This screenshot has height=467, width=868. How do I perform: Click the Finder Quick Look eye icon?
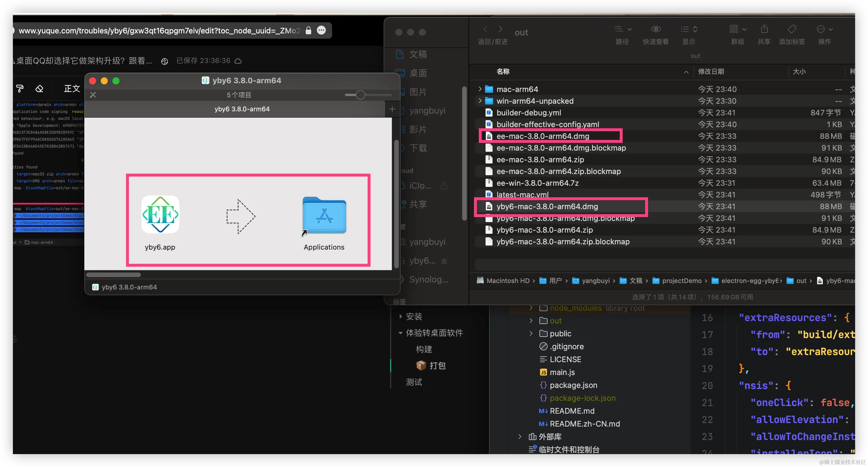tap(655, 30)
